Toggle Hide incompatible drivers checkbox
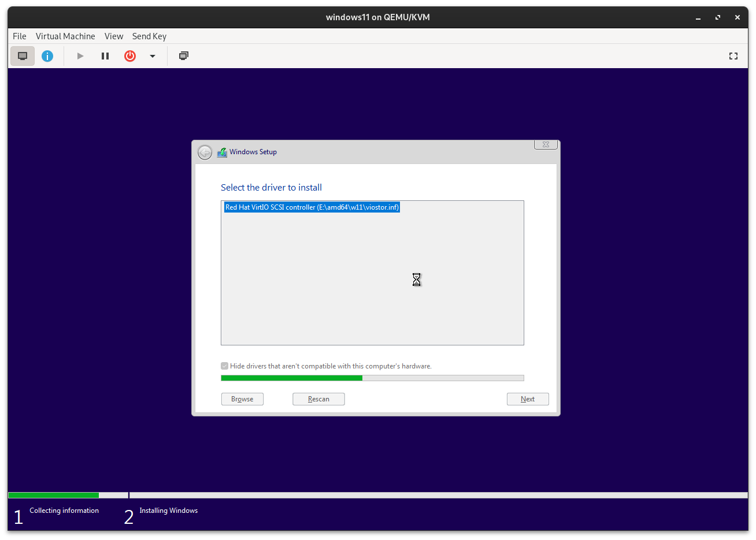The height and width of the screenshot is (540, 756). 225,366
